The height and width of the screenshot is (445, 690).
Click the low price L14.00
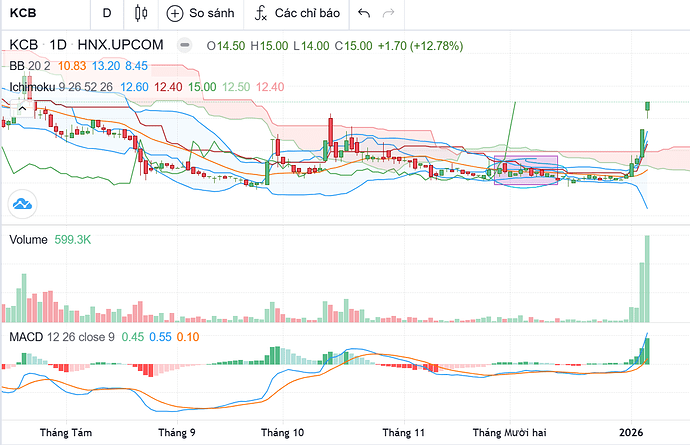click(x=311, y=46)
